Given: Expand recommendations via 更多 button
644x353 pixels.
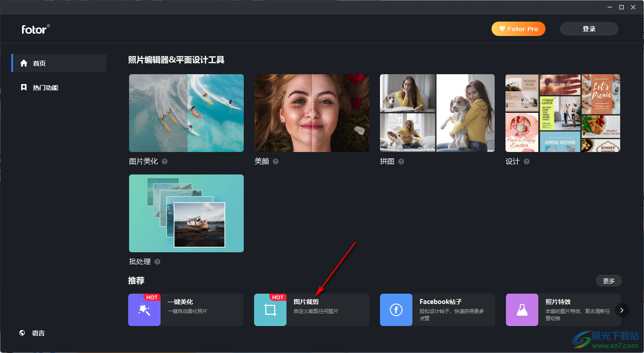Looking at the screenshot, I should (x=609, y=281).
